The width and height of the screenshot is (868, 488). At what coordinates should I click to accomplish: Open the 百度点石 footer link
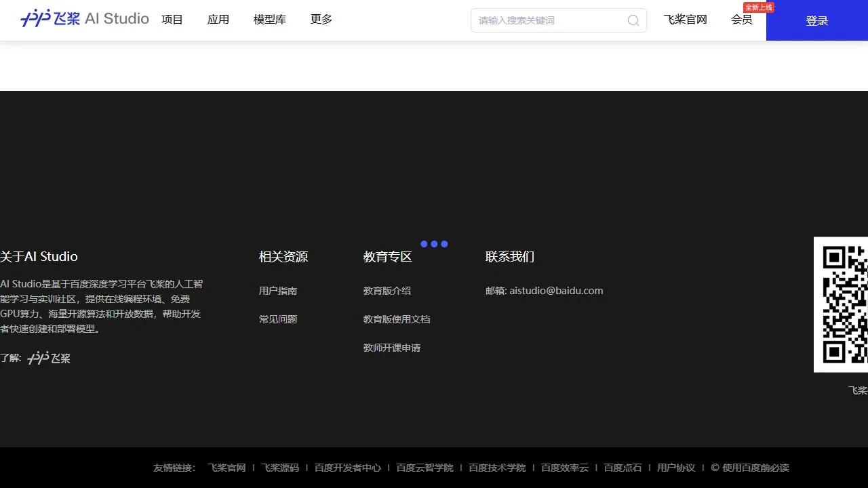coord(623,468)
